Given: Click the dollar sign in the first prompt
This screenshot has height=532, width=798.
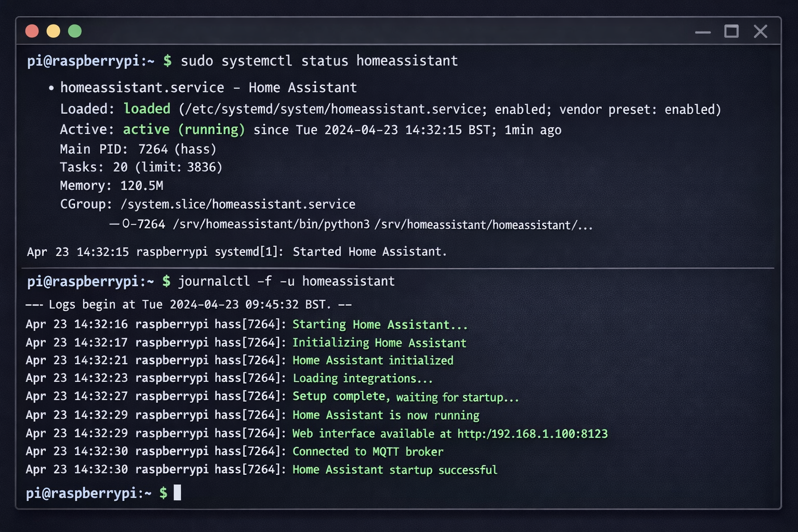Looking at the screenshot, I should coord(167,61).
